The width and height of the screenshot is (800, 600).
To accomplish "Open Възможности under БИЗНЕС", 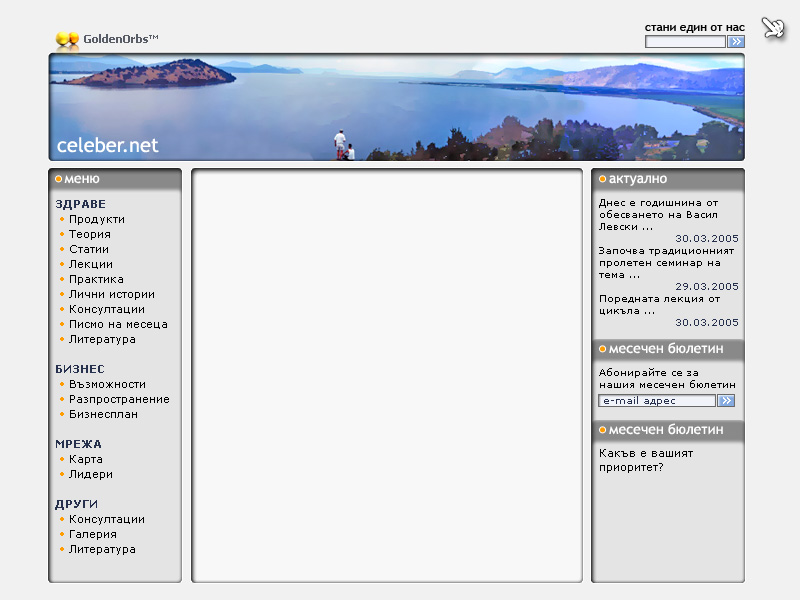I will coord(107,384).
